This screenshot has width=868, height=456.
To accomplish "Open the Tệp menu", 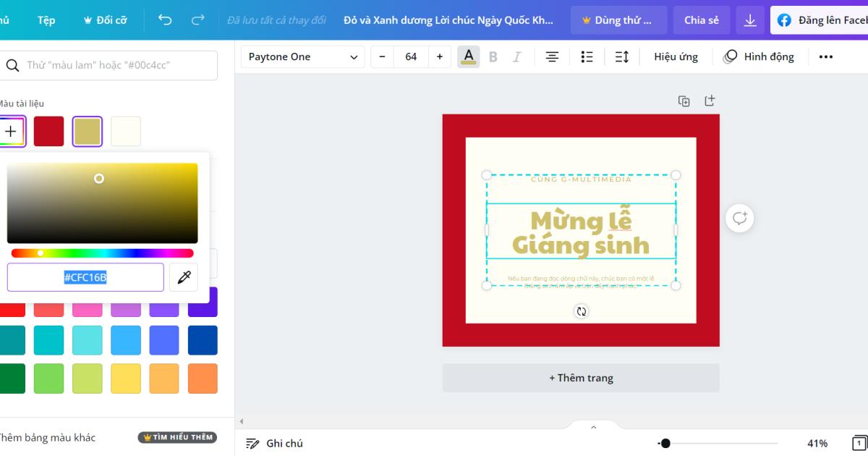I will click(x=46, y=20).
